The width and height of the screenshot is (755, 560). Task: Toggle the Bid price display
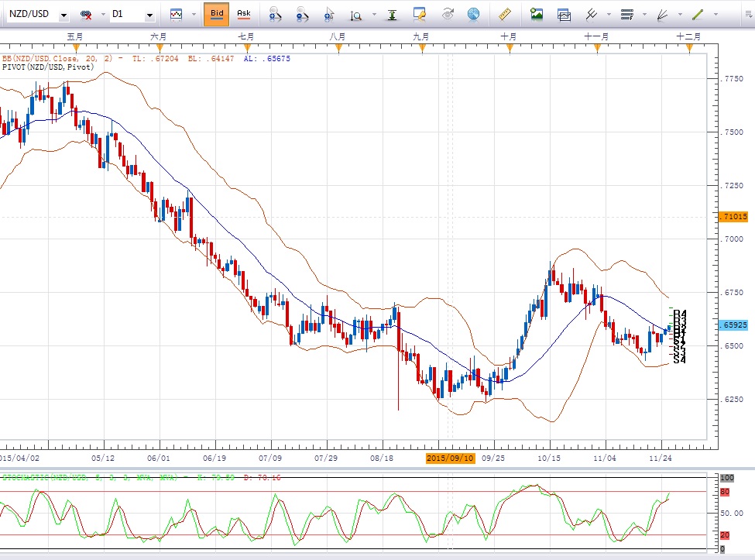pos(216,13)
